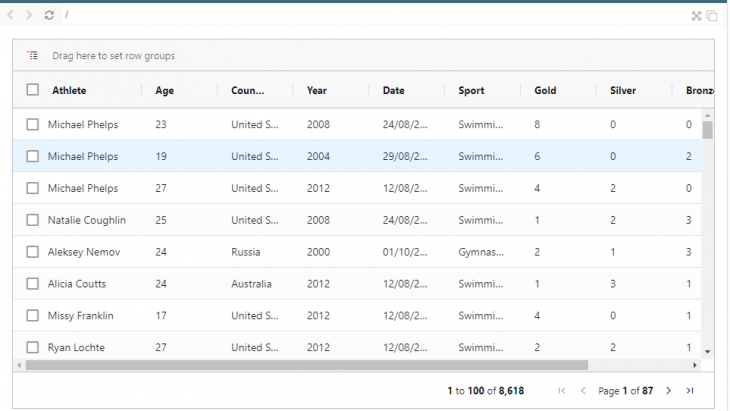Click the browser forward arrow icon

click(x=29, y=15)
